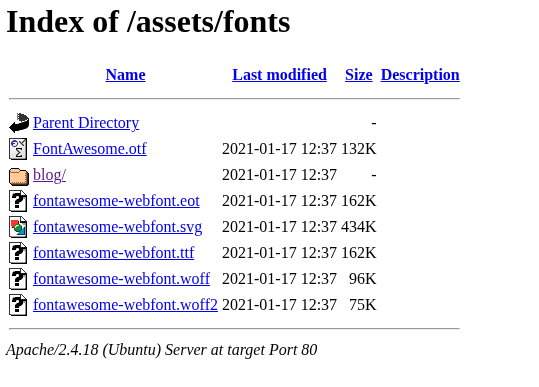Screen dimensions: 539x387
Task: Click the modified date of fontawesome-webfont.svg
Action: (279, 227)
